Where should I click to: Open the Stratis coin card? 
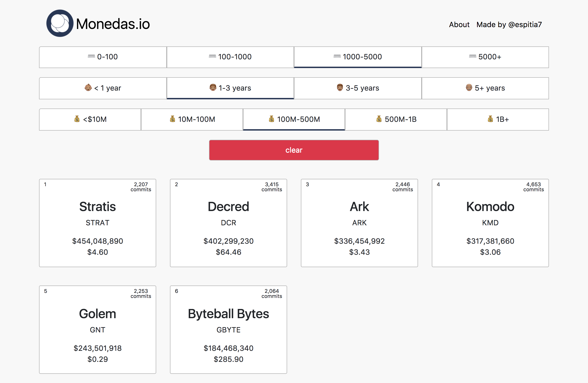[x=98, y=223]
